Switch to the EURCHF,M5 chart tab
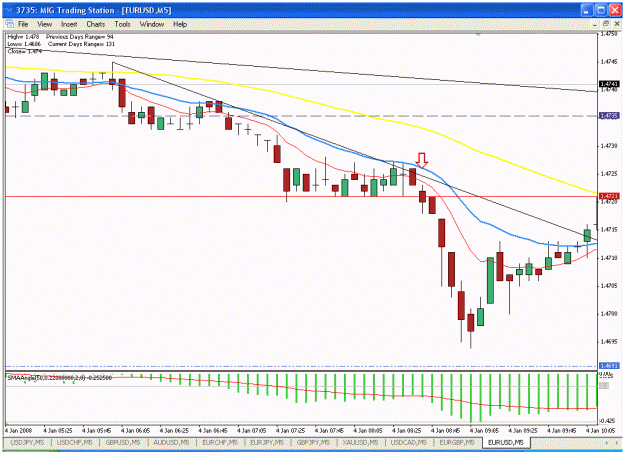 (x=220, y=442)
